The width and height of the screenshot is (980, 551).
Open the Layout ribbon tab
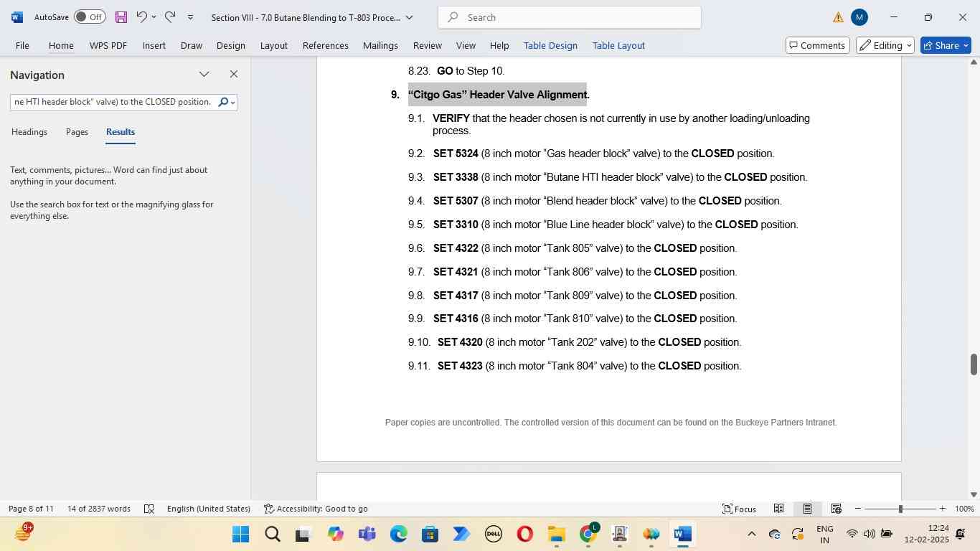point(273,45)
